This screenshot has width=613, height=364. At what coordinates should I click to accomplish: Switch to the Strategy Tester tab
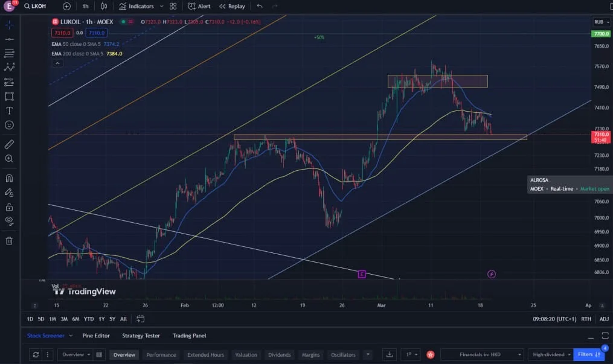[141, 336]
